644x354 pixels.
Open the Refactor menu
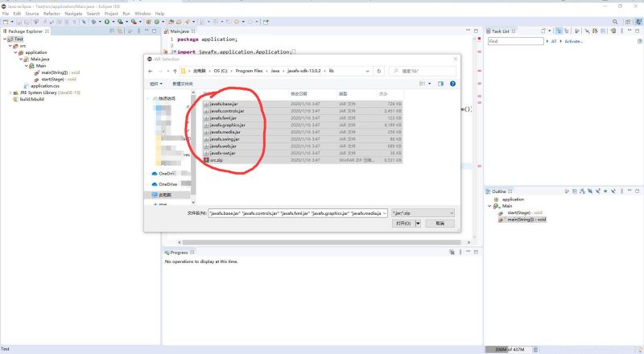(52, 14)
